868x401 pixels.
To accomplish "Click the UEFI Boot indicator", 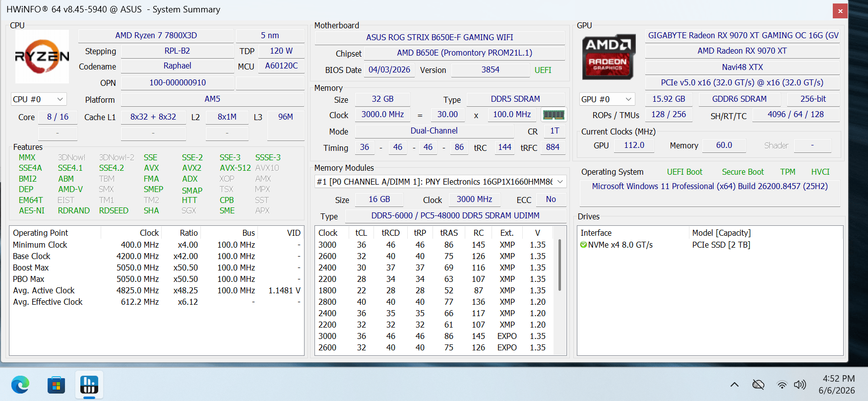I will (684, 172).
